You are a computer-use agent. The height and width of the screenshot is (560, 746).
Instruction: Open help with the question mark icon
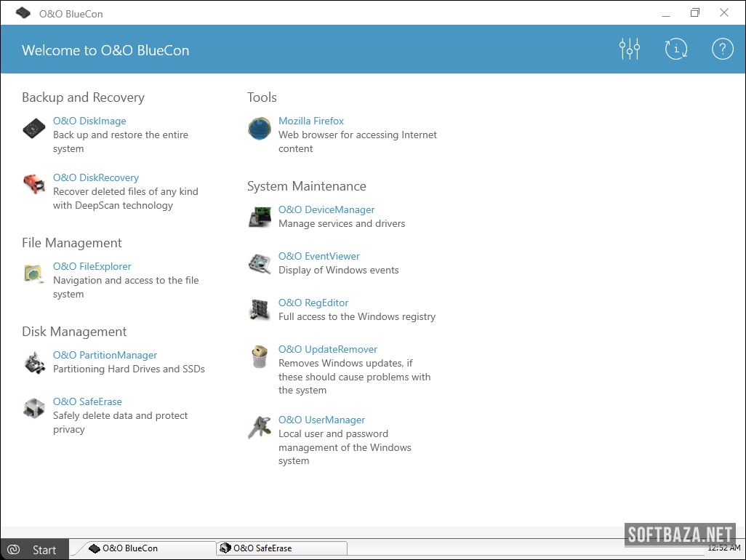tap(722, 49)
